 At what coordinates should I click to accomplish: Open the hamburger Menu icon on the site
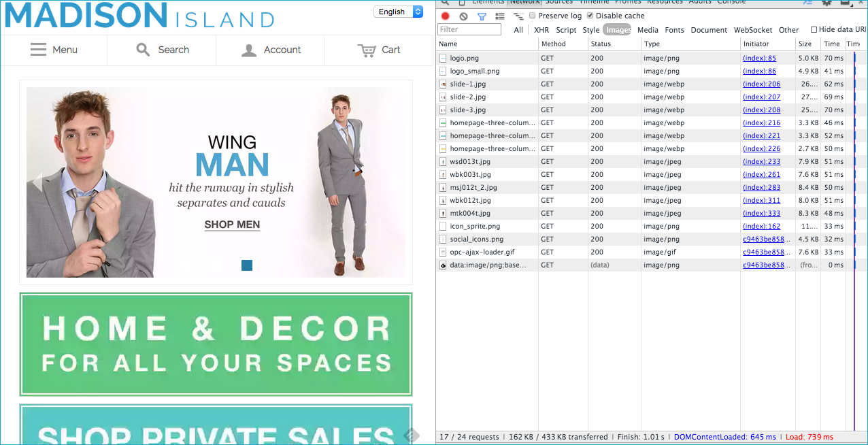click(39, 50)
